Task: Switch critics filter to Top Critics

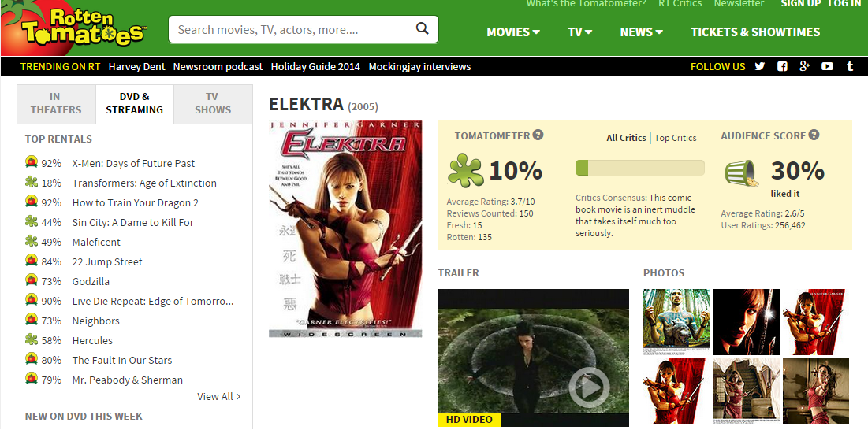Action: [x=676, y=138]
